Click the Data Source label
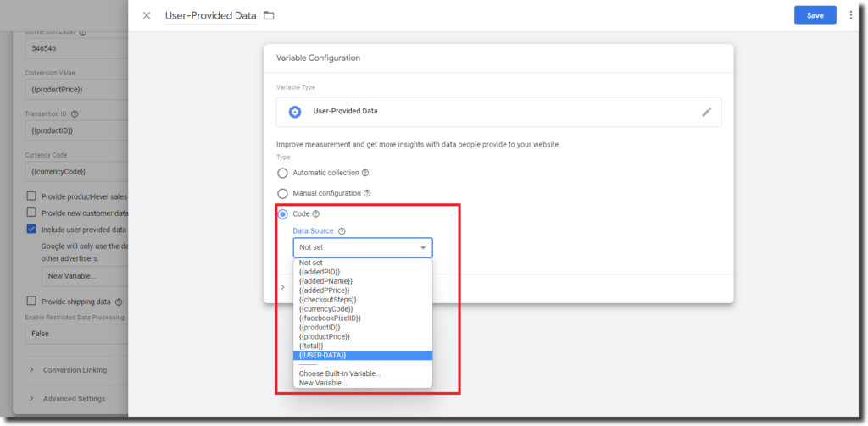 (314, 231)
